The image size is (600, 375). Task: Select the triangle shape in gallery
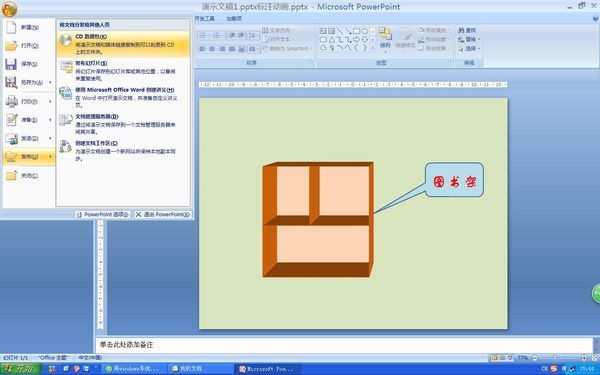click(331, 39)
